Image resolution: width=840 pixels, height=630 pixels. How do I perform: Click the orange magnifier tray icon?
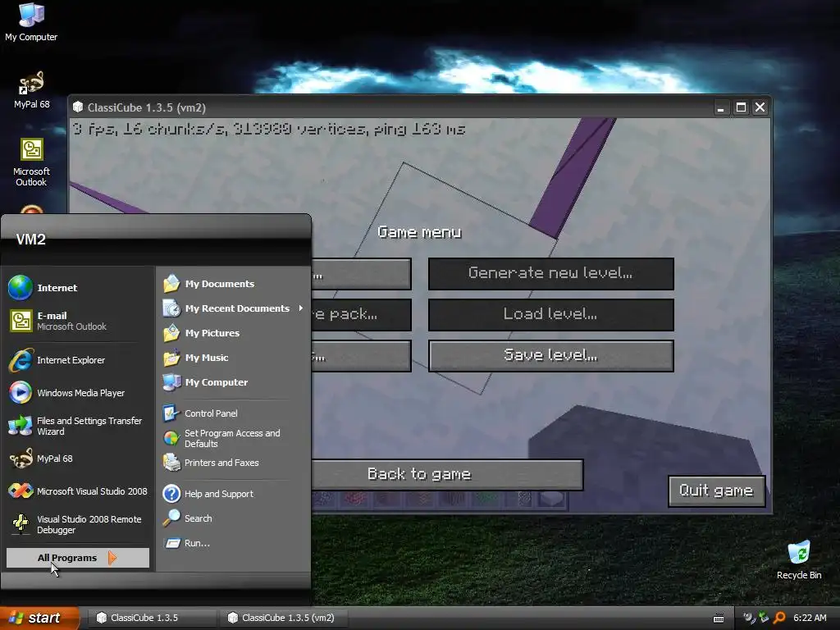(x=779, y=618)
